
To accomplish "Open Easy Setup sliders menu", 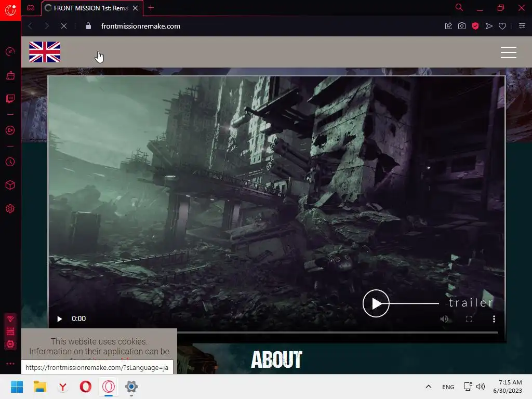I will (x=522, y=26).
